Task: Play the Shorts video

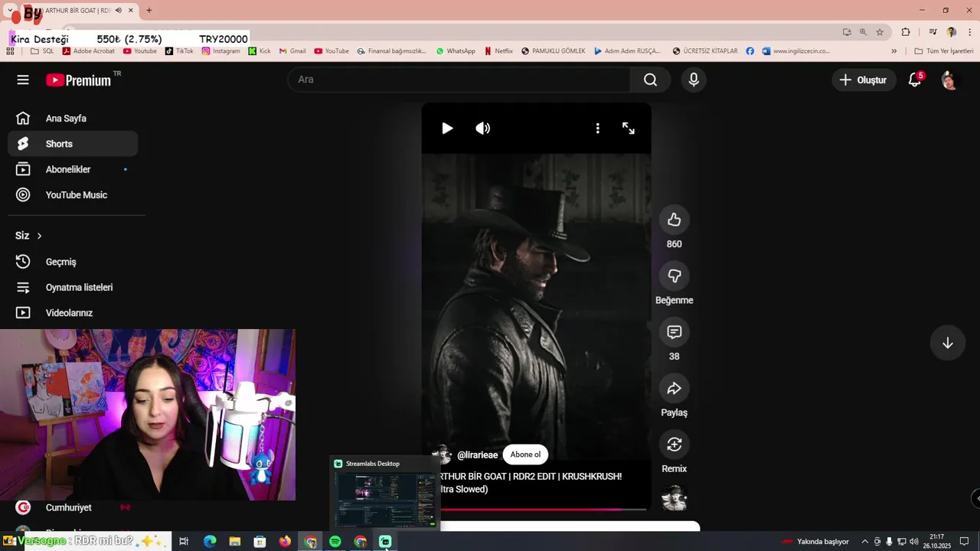Action: pos(447,129)
